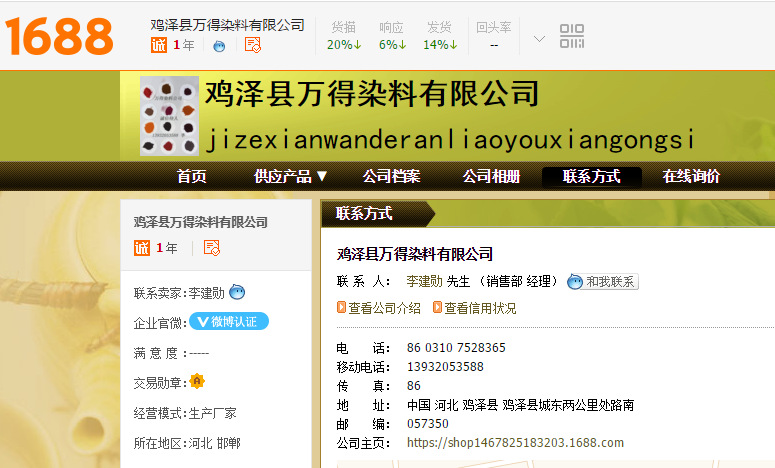Open 公司相册 tab

click(491, 176)
